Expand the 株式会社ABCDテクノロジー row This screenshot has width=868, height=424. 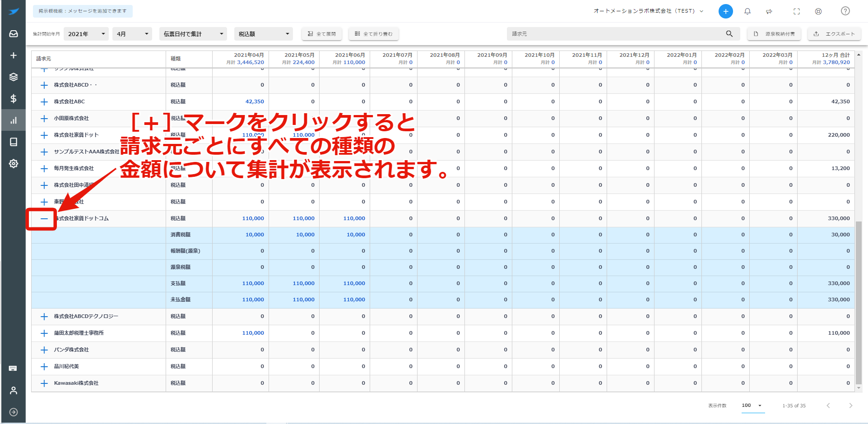[44, 317]
